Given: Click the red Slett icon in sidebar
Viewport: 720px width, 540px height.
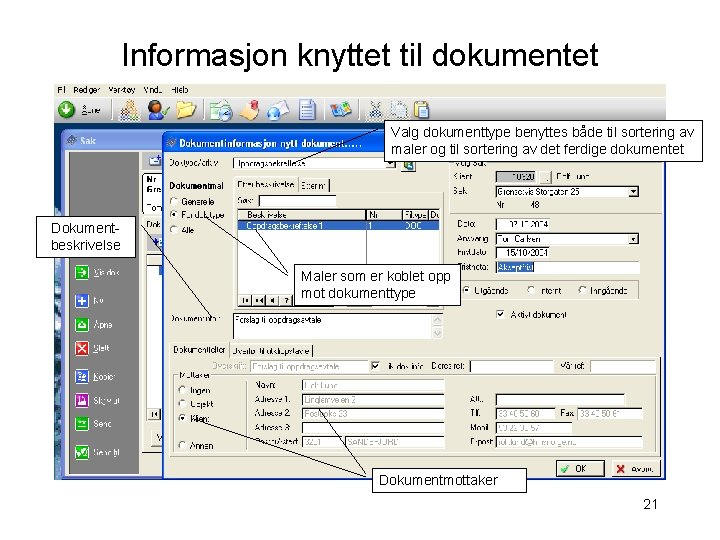Looking at the screenshot, I should (x=82, y=348).
